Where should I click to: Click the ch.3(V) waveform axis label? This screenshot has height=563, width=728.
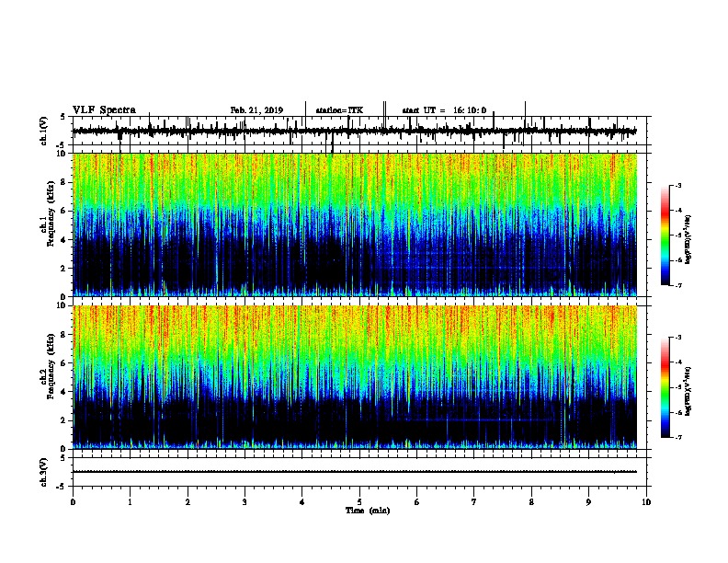tap(43, 472)
